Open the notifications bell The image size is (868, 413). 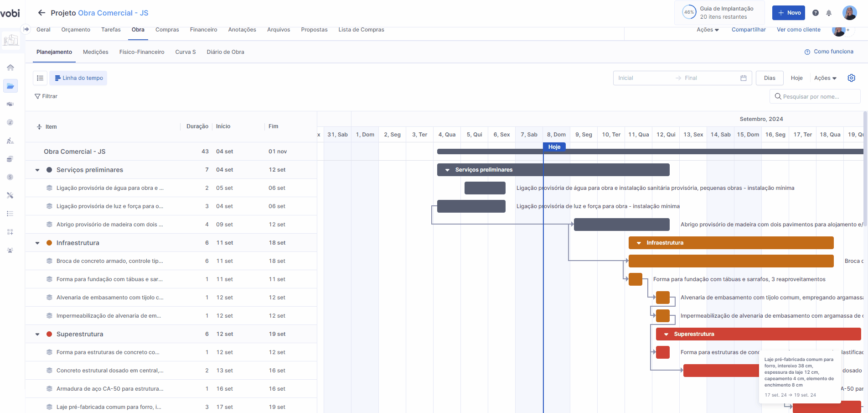[x=829, y=13]
